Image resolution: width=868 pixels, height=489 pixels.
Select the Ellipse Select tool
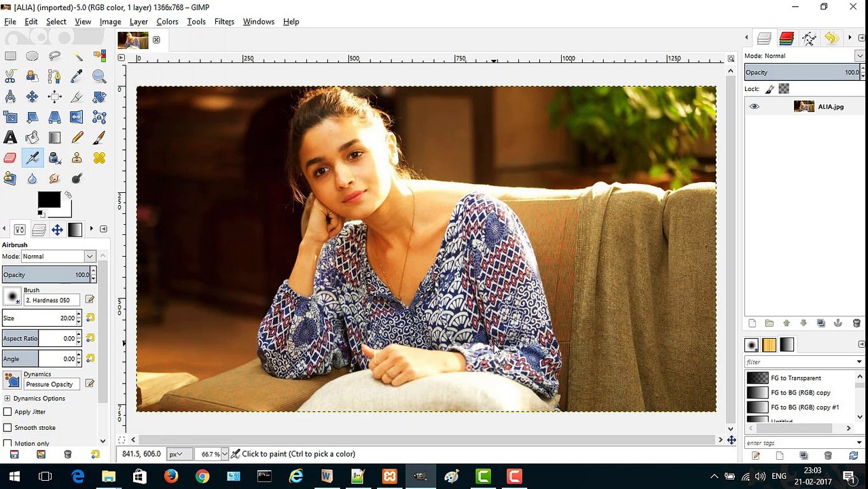point(32,56)
